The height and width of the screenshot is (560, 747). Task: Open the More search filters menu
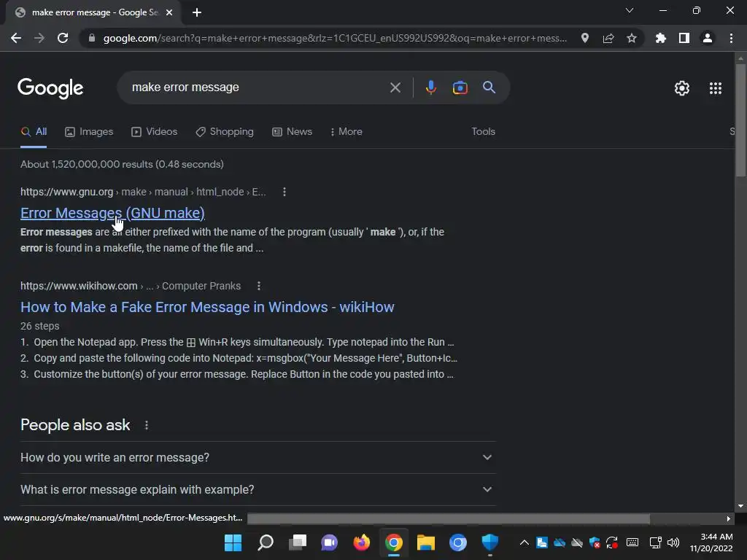(x=347, y=132)
